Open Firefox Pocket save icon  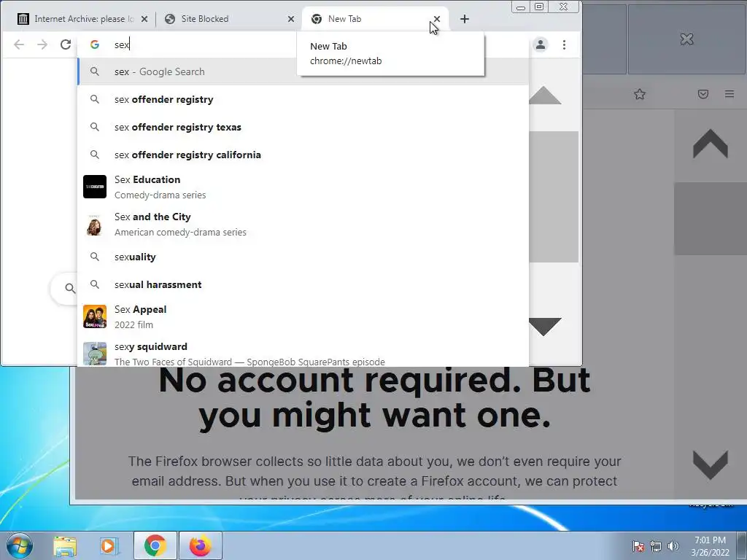[x=703, y=94]
